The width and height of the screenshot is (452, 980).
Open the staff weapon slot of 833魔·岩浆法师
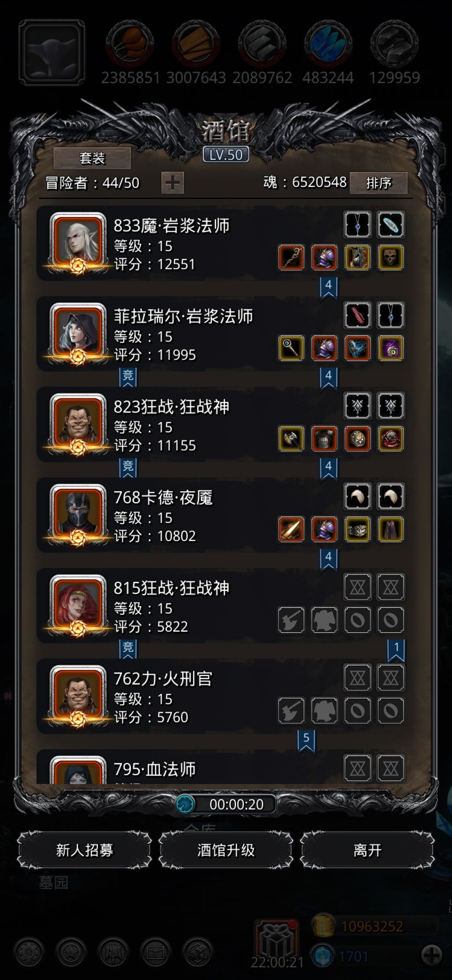[x=291, y=257]
